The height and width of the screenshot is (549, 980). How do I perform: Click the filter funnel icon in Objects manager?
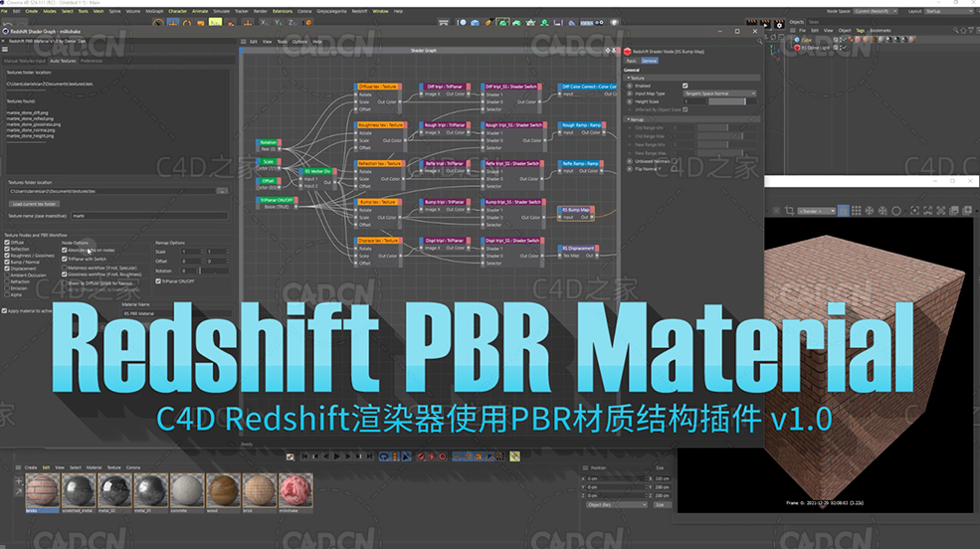[971, 31]
